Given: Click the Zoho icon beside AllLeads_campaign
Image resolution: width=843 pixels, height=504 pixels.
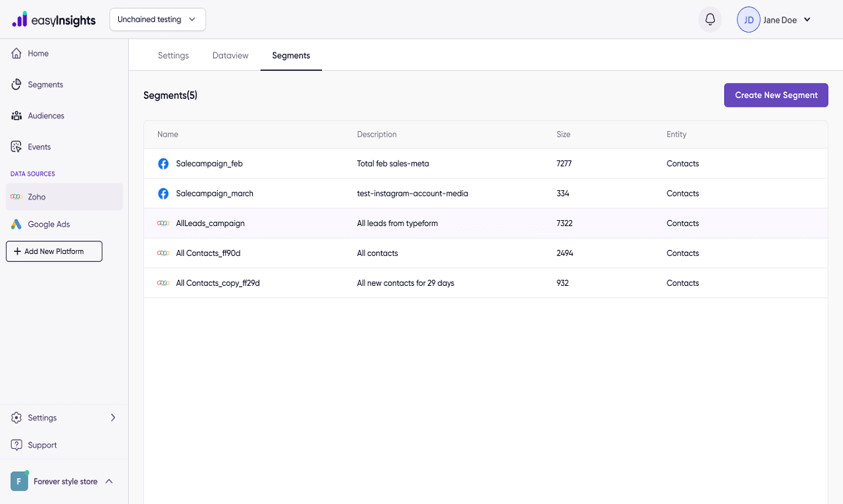Looking at the screenshot, I should (x=163, y=223).
